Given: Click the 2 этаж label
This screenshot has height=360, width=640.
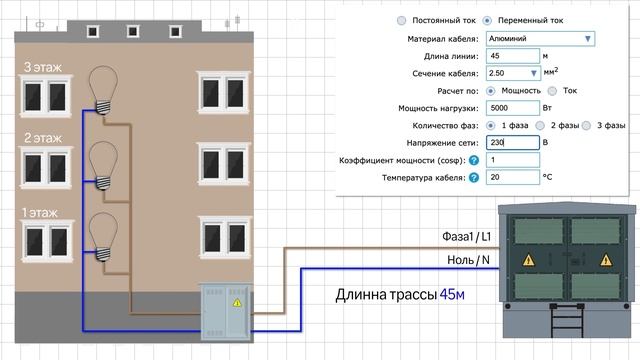Looking at the screenshot, I should [43, 138].
